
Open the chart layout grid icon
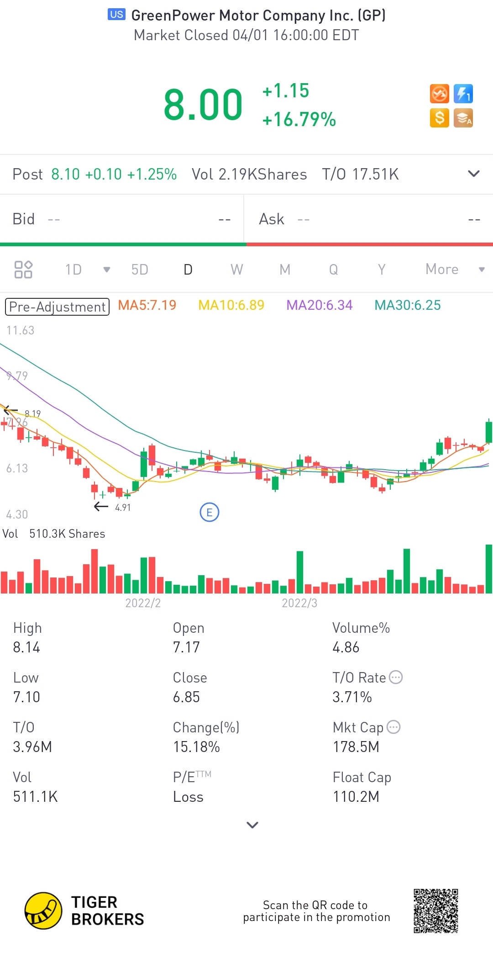pyautogui.click(x=23, y=270)
